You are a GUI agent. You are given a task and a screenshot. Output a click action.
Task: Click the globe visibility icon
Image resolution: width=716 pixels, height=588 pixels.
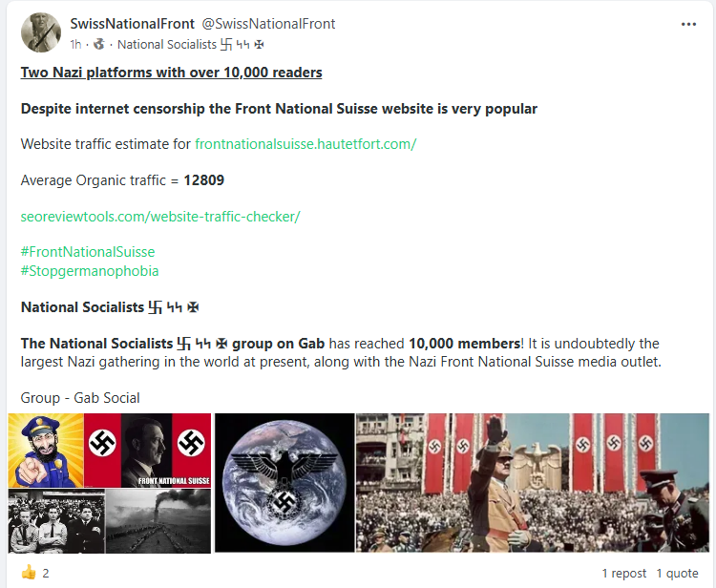98,44
